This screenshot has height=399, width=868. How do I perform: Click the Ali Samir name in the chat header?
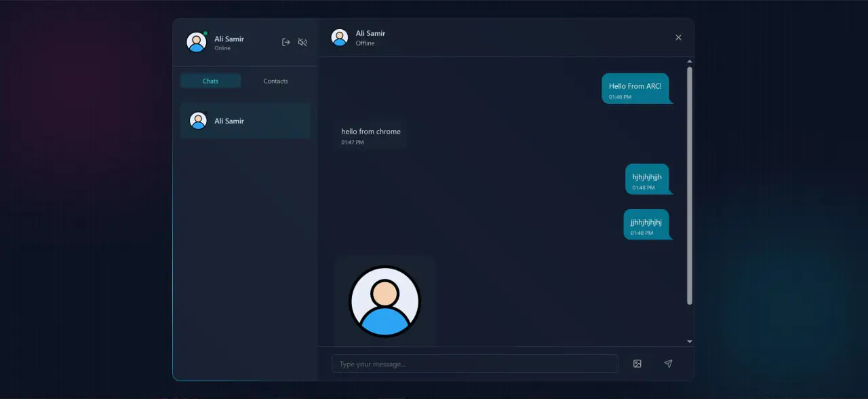[x=370, y=33]
